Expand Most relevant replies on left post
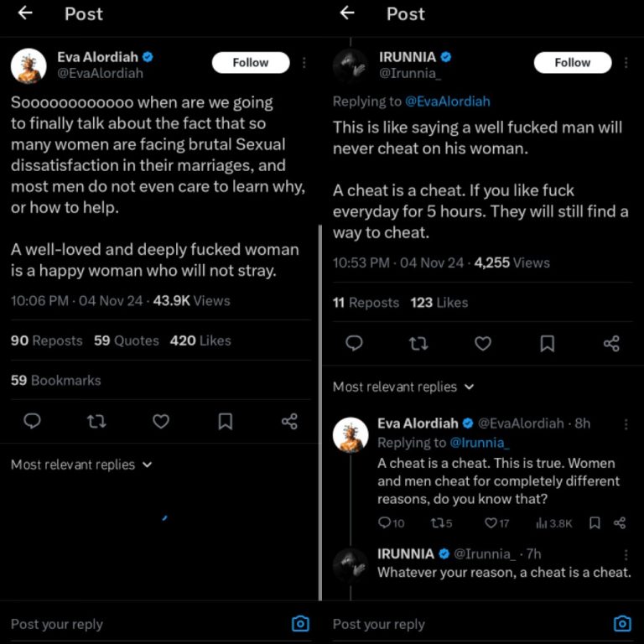 pyautogui.click(x=81, y=465)
